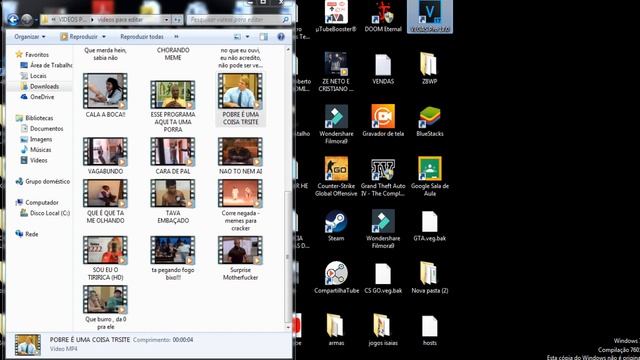The width and height of the screenshot is (640, 360).
Task: Select the NAO TO NEM AI video thumbnail
Action: tap(240, 152)
